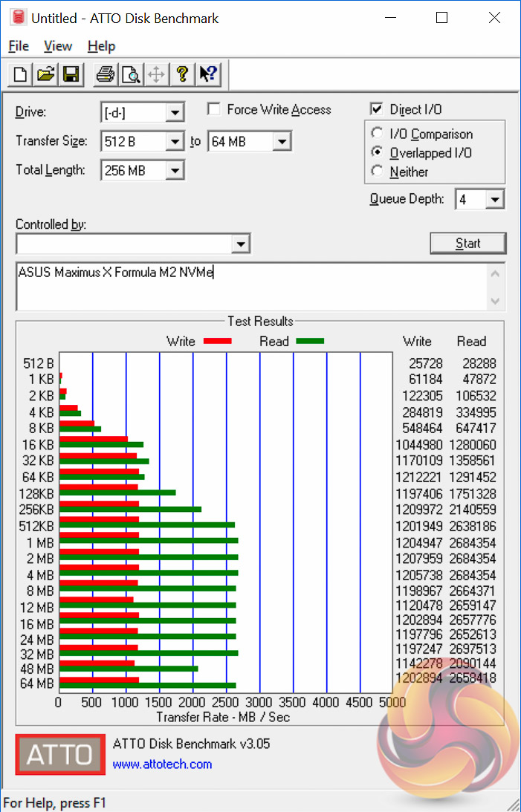521x812 pixels.
Task: Click the yellow question mark About icon
Action: click(182, 74)
